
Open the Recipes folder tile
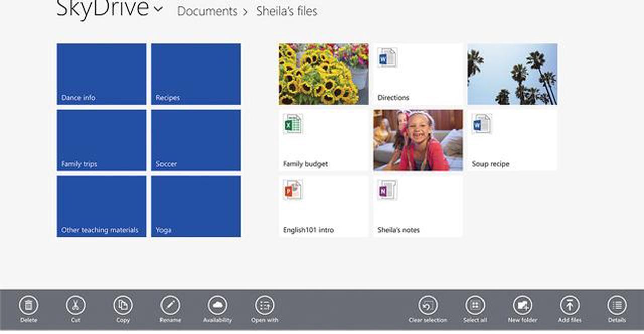pos(196,74)
